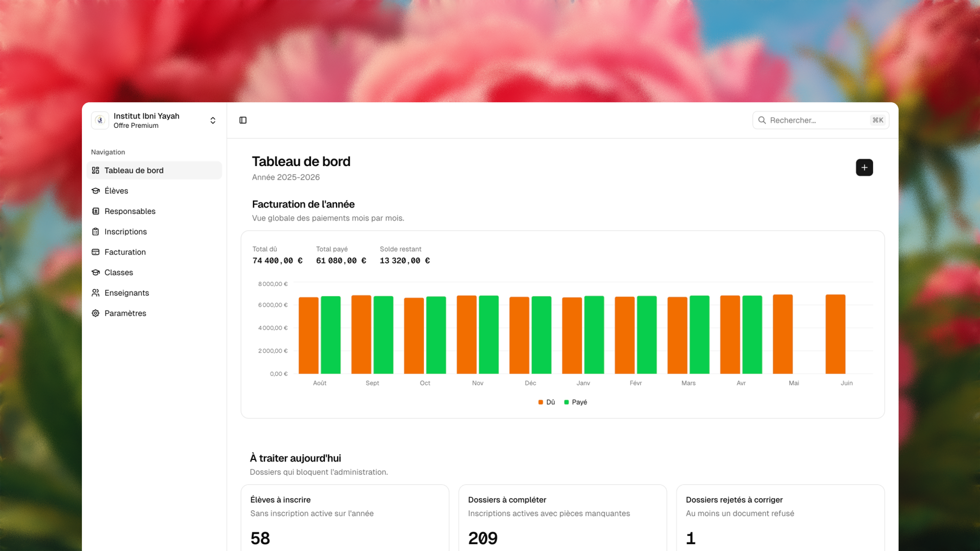Toggle the Dû series in chart legend
This screenshot has width=980, height=551.
546,402
